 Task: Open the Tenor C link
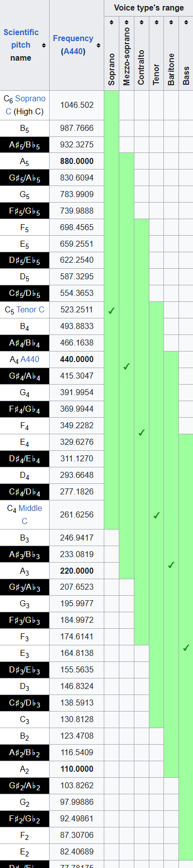[x=30, y=309]
